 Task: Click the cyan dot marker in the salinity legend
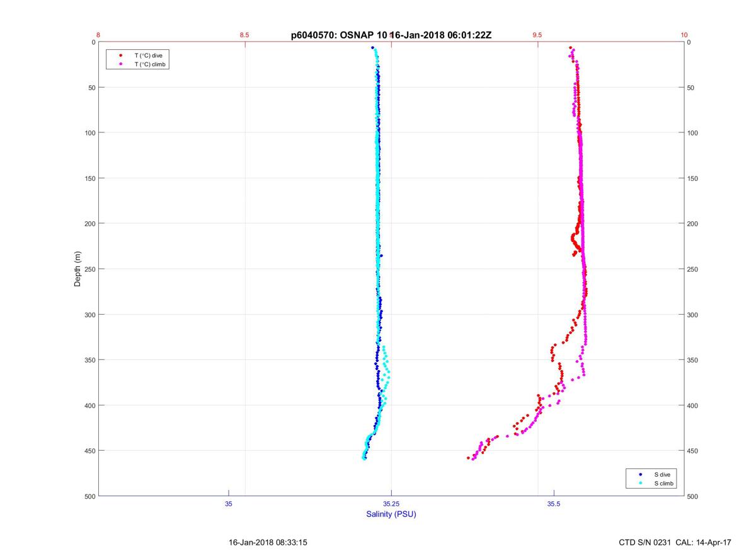640,483
